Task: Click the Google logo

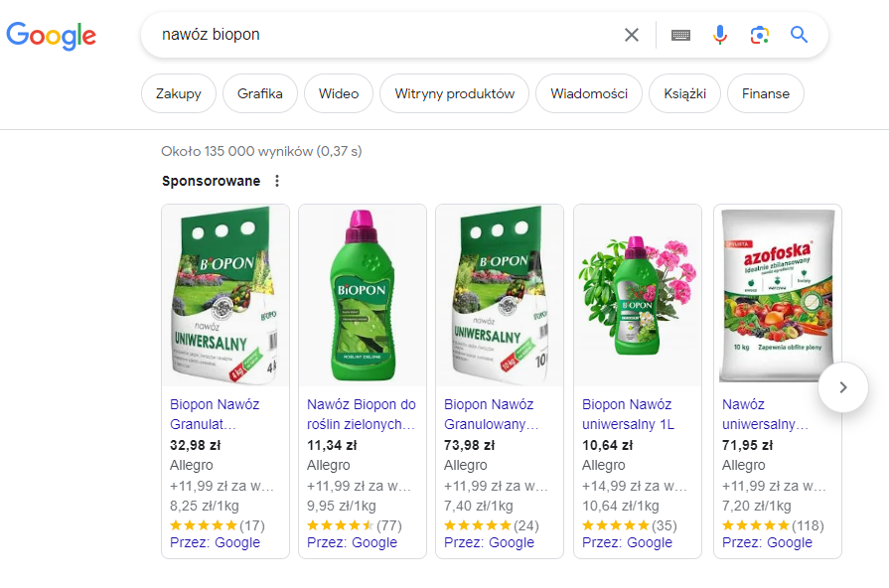Action: click(51, 36)
